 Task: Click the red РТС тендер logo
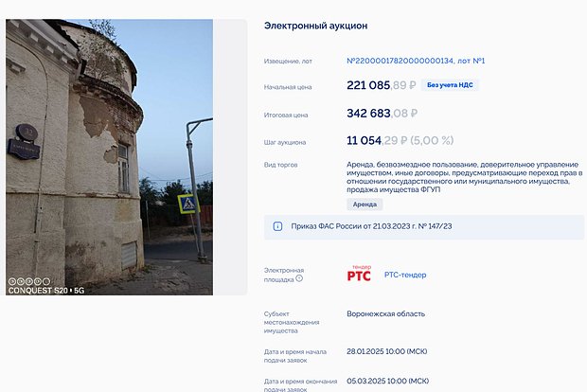(x=360, y=275)
